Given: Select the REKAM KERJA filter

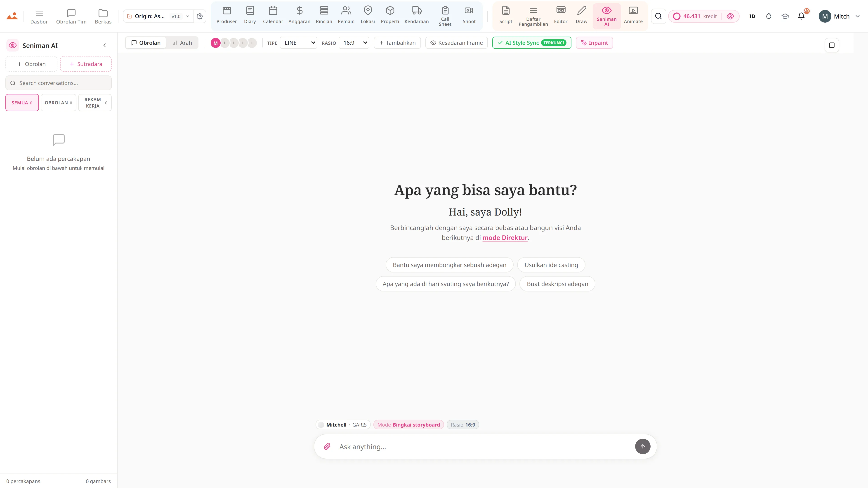Looking at the screenshot, I should pos(95,103).
